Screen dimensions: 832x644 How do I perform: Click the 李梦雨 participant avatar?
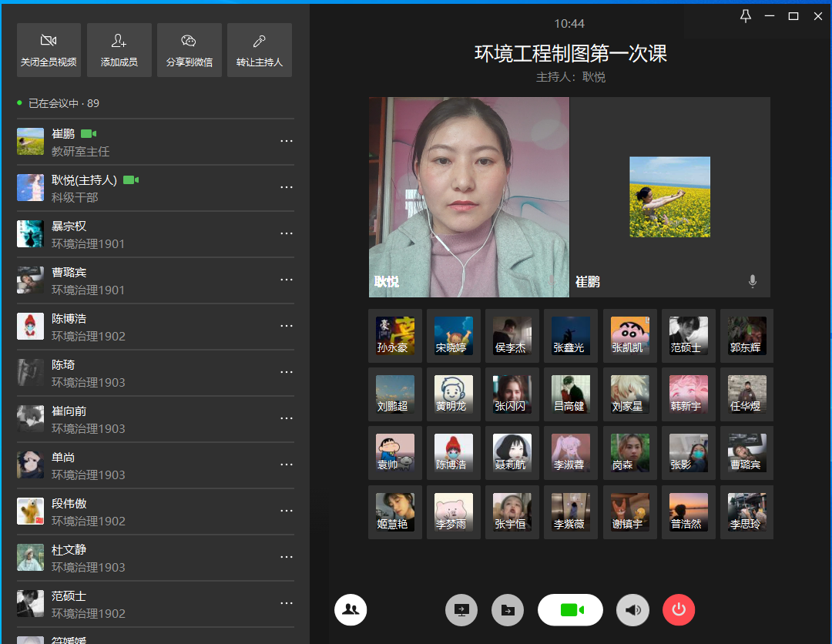tap(454, 512)
